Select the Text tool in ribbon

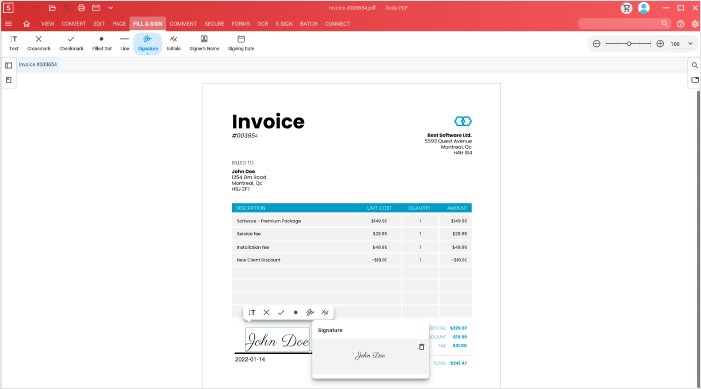click(x=14, y=43)
